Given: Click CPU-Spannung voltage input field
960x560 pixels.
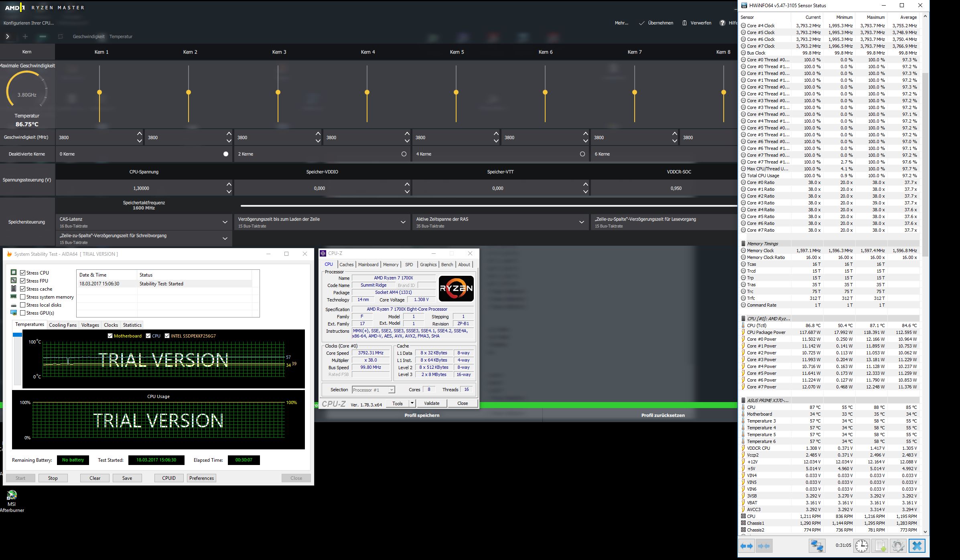Looking at the screenshot, I should (141, 188).
